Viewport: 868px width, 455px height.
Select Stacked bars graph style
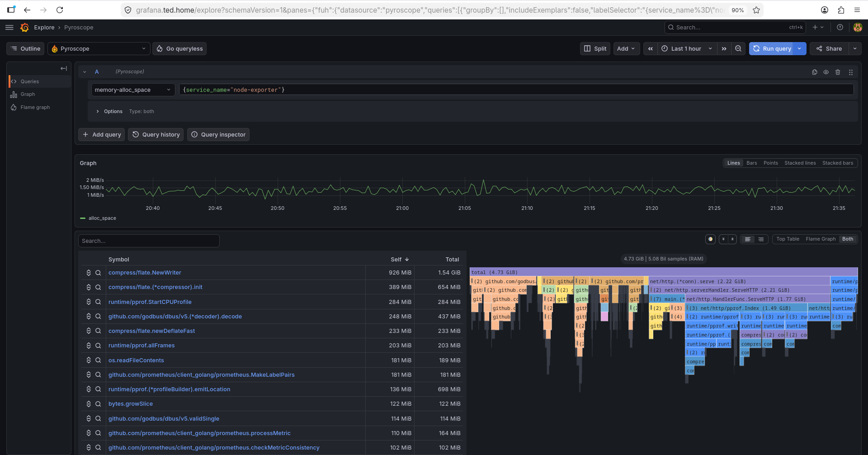point(838,163)
